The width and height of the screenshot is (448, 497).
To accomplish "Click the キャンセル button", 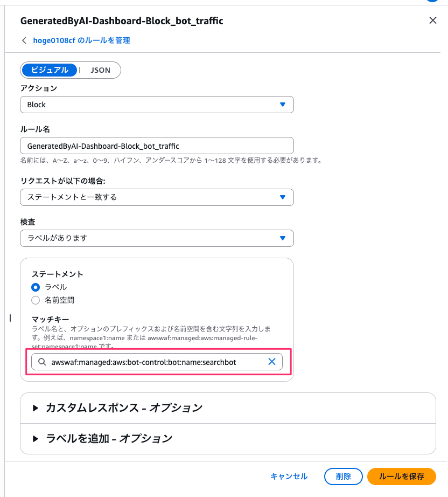I will pos(289,477).
